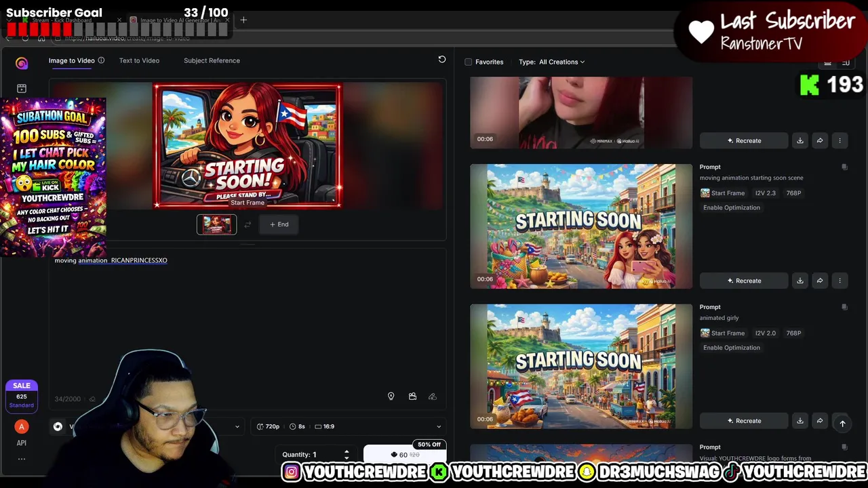Open the lightbulb inspiration icon under prompt
868x488 pixels.
coord(391,396)
